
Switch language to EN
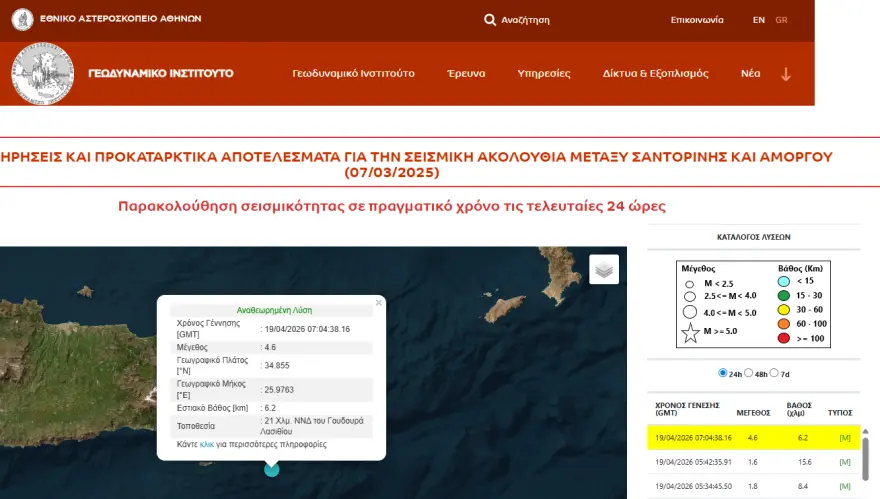pos(758,20)
